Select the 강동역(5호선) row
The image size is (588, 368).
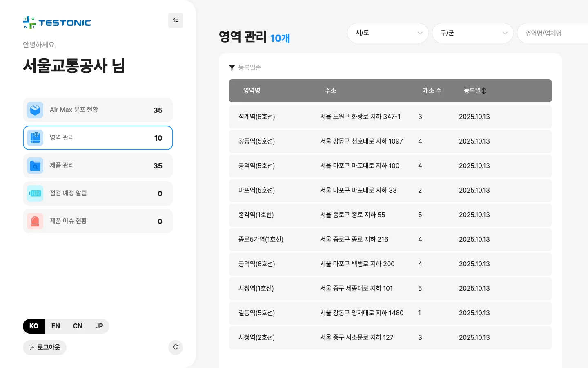390,141
